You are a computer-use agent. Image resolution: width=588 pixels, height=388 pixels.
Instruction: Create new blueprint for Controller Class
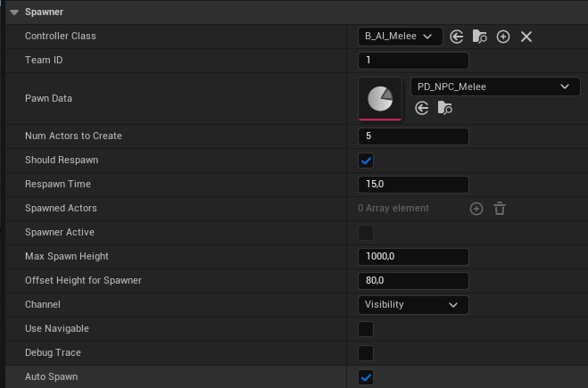pyautogui.click(x=503, y=37)
